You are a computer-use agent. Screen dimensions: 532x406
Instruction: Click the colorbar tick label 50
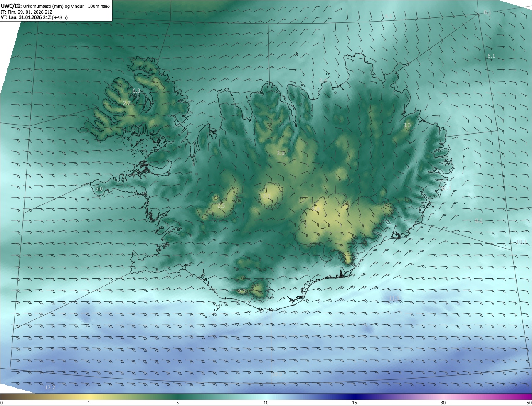[x=529, y=403]
